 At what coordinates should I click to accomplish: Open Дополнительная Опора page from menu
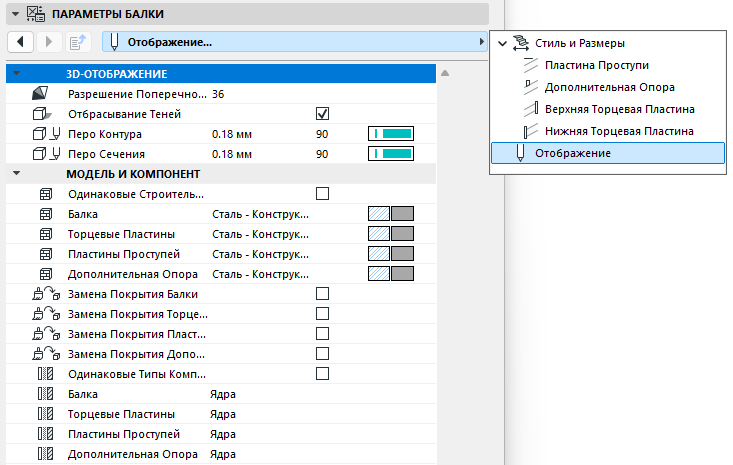click(610, 87)
